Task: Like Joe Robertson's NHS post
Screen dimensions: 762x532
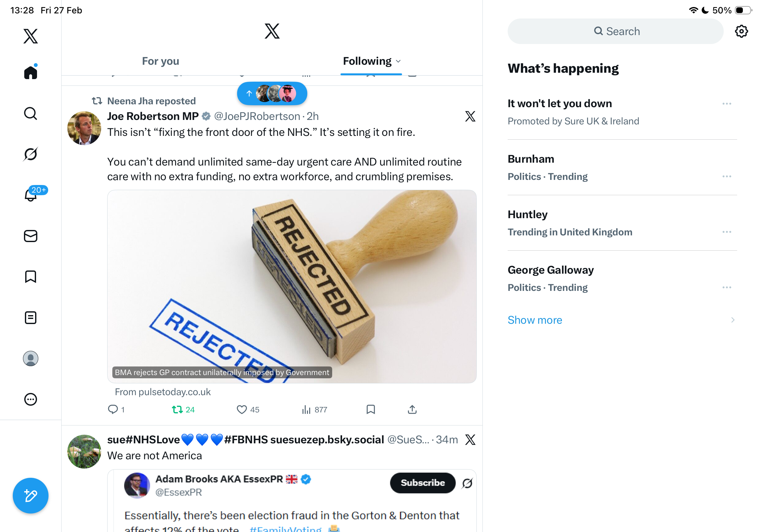Action: coord(242,410)
